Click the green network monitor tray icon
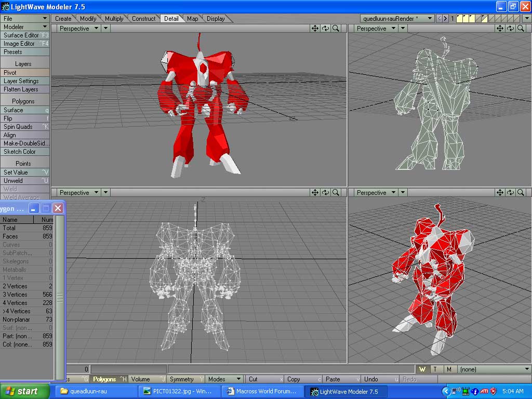Viewport: 532px width, 399px height. coord(465,392)
